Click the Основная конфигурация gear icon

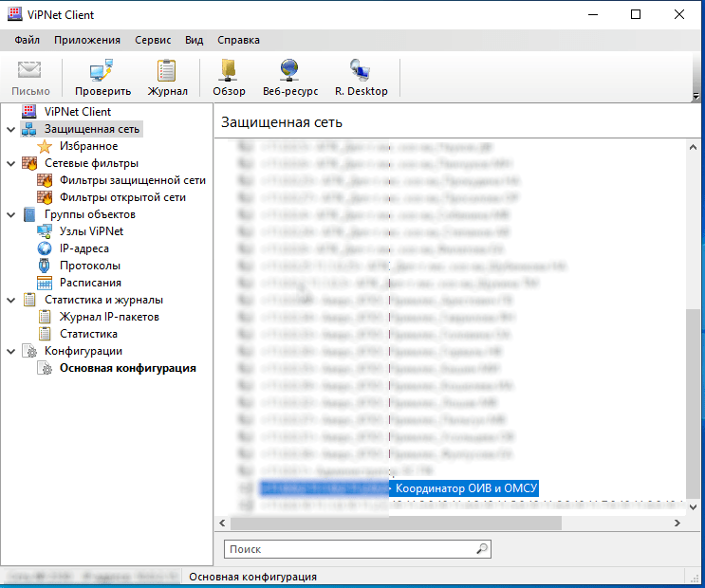pos(45,368)
